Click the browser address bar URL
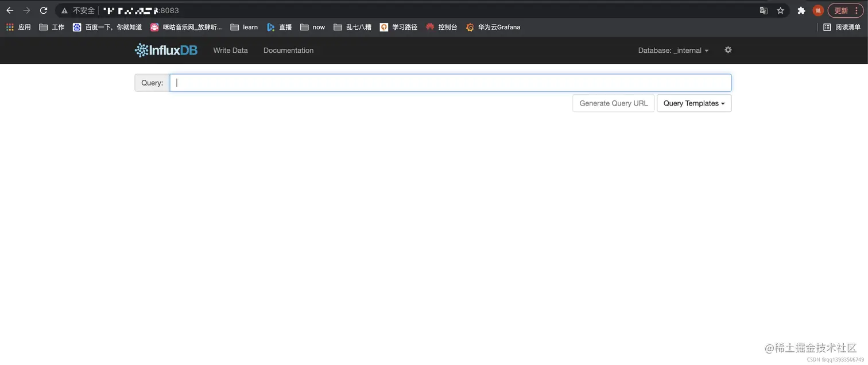Image resolution: width=868 pixels, height=365 pixels. pos(141,10)
